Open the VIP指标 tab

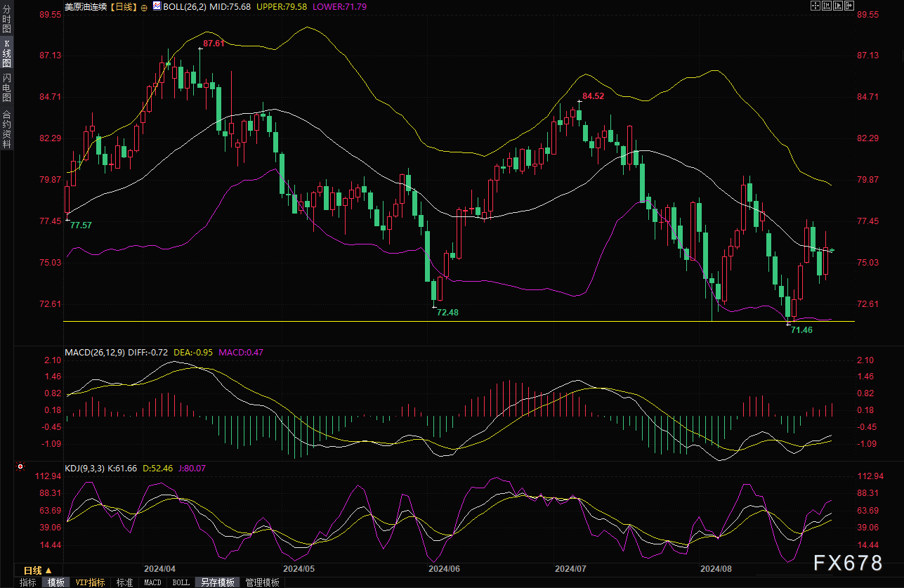[x=90, y=582]
